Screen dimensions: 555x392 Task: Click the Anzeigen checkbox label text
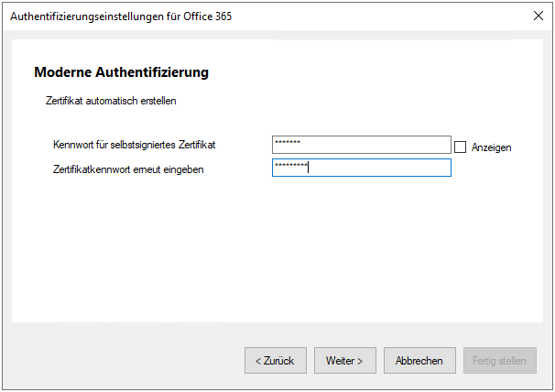coord(491,147)
